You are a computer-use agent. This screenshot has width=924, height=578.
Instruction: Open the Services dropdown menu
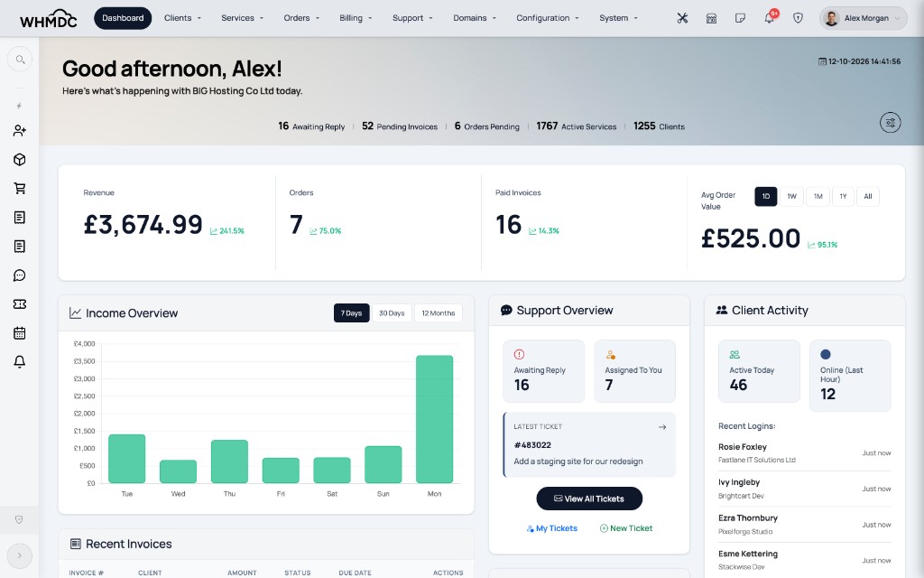point(242,18)
